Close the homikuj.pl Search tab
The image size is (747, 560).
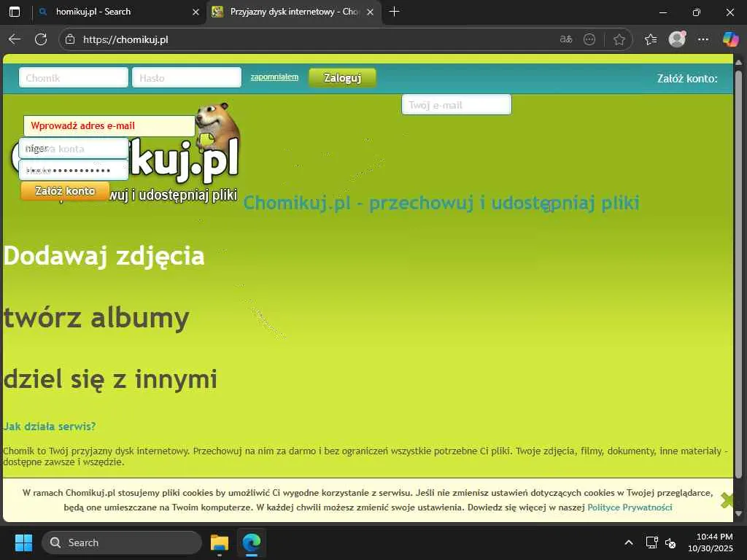pyautogui.click(x=196, y=12)
